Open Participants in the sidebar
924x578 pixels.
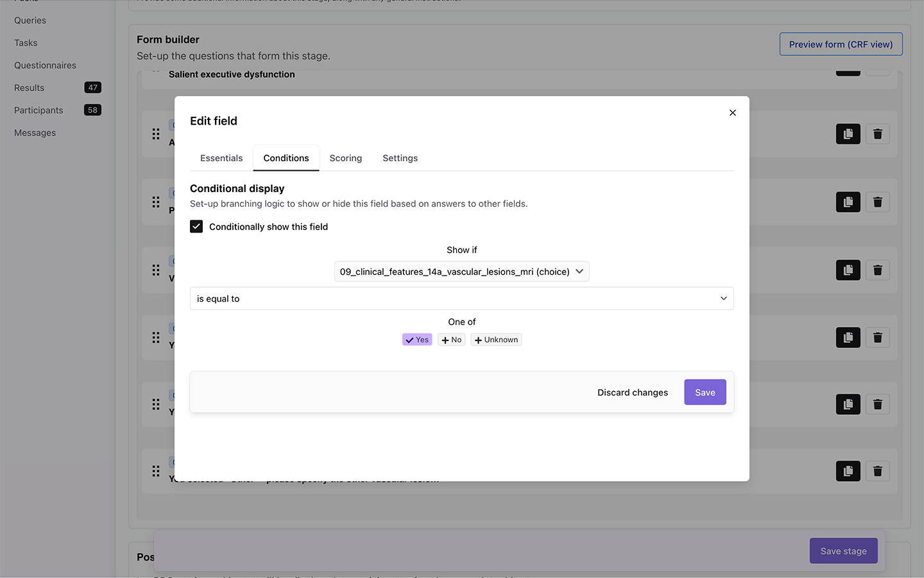point(38,110)
